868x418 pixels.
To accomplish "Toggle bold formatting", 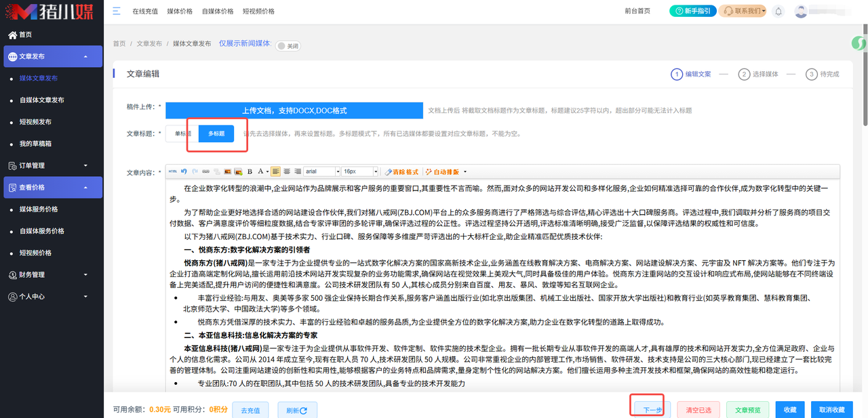I will pyautogui.click(x=250, y=171).
